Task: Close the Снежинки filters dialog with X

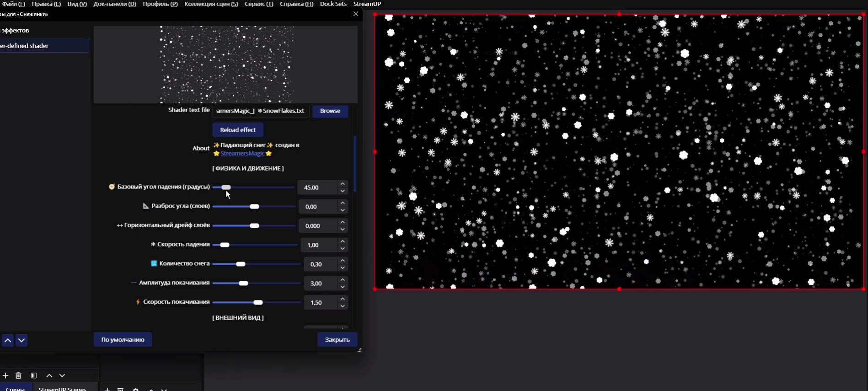Action: tap(356, 14)
